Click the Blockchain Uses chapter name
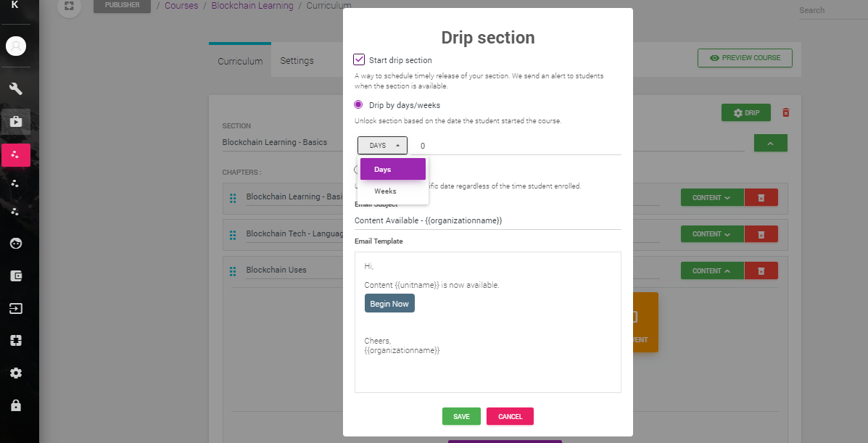The image size is (868, 443). 276,270
